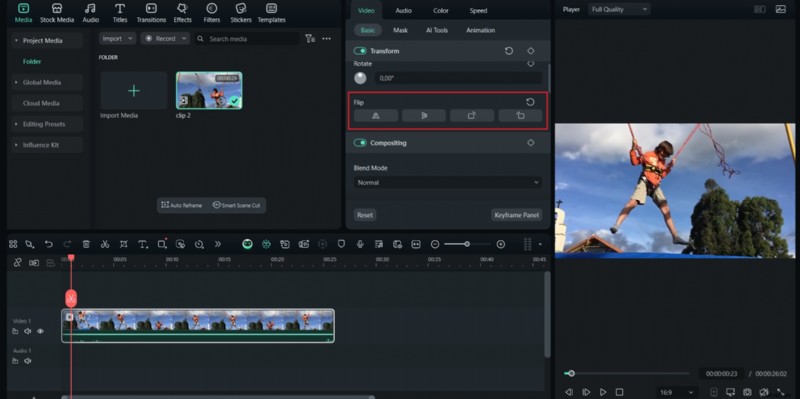Click the Smart Scene Cut button
800x399 pixels.
coord(236,205)
